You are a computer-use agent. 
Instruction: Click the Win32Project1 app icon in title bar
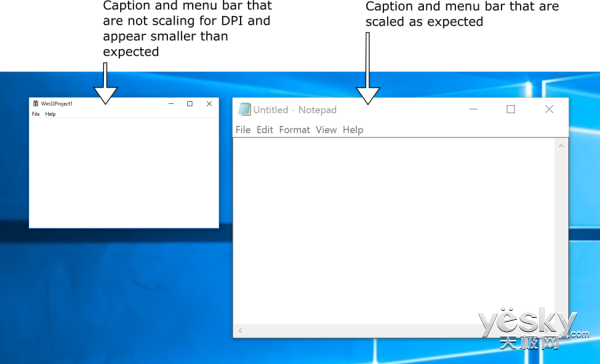pos(36,103)
